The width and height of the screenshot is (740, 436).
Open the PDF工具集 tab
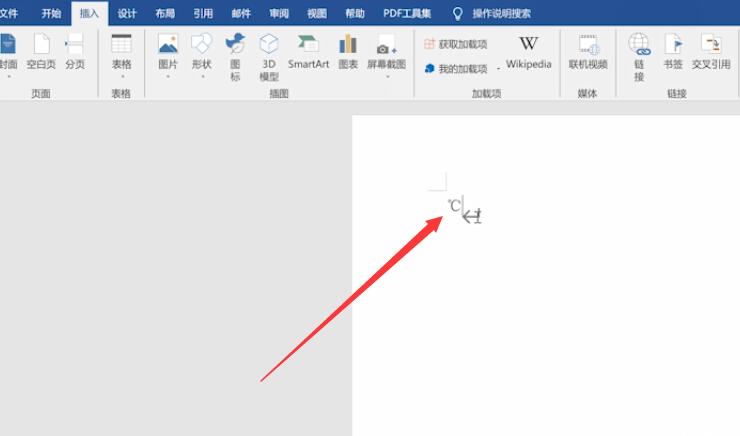point(407,13)
